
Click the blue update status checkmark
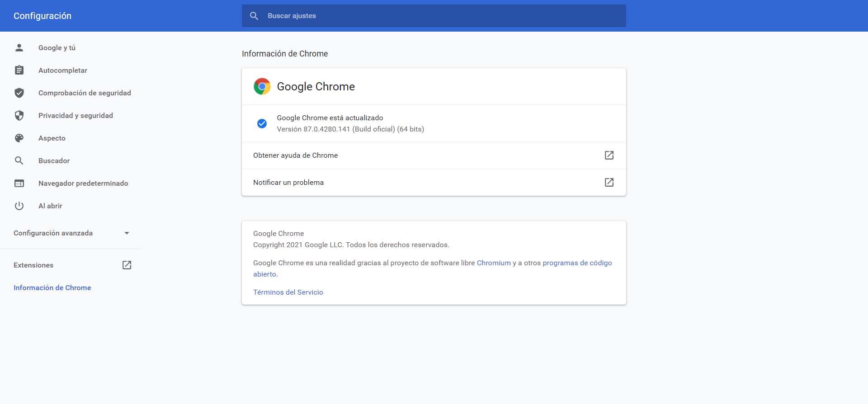262,123
